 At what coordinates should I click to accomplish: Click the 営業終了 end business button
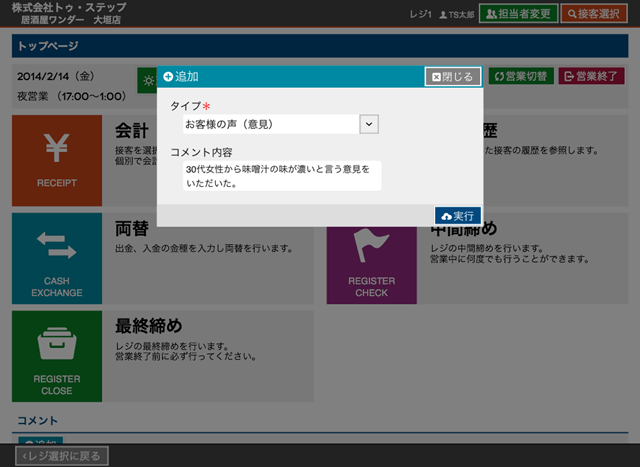591,77
